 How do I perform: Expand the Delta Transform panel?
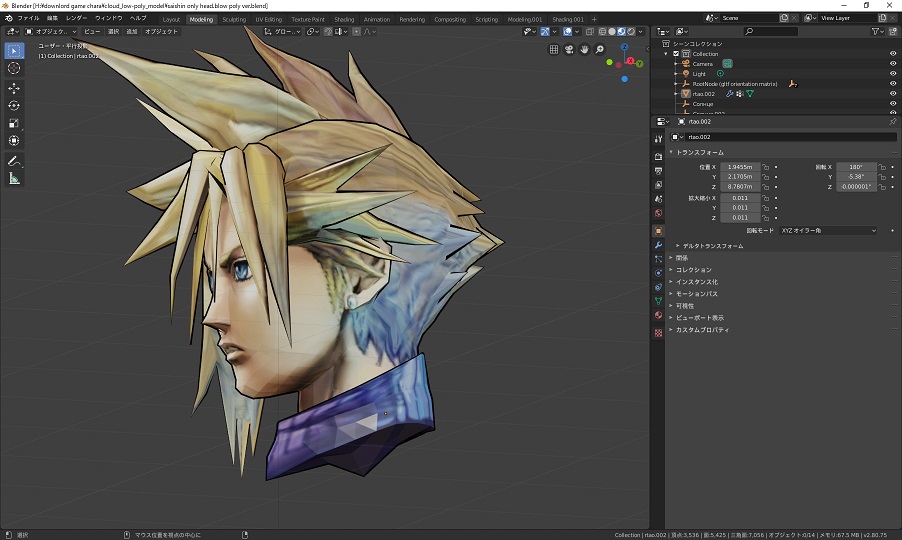678,246
